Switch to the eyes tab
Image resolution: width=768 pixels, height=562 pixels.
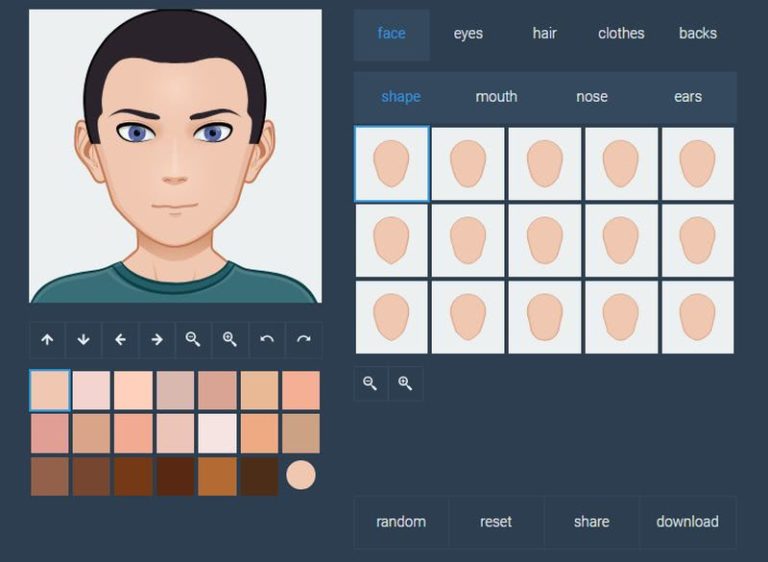pyautogui.click(x=468, y=34)
